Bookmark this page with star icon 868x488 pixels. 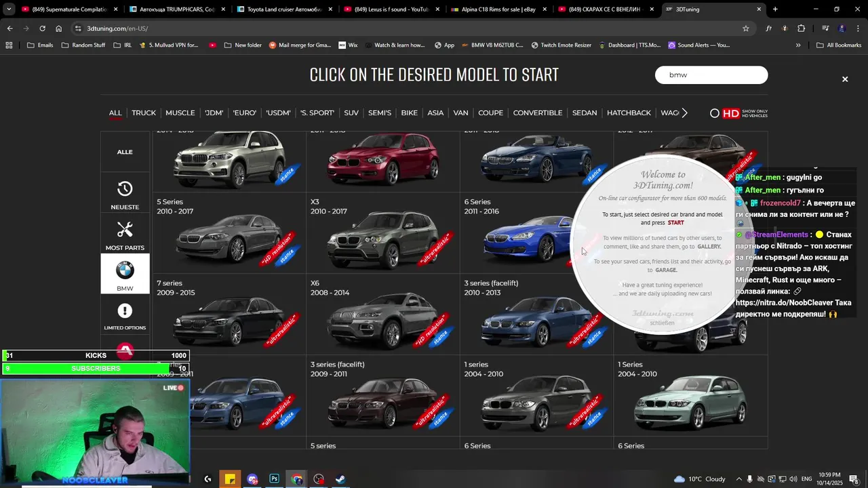click(746, 28)
